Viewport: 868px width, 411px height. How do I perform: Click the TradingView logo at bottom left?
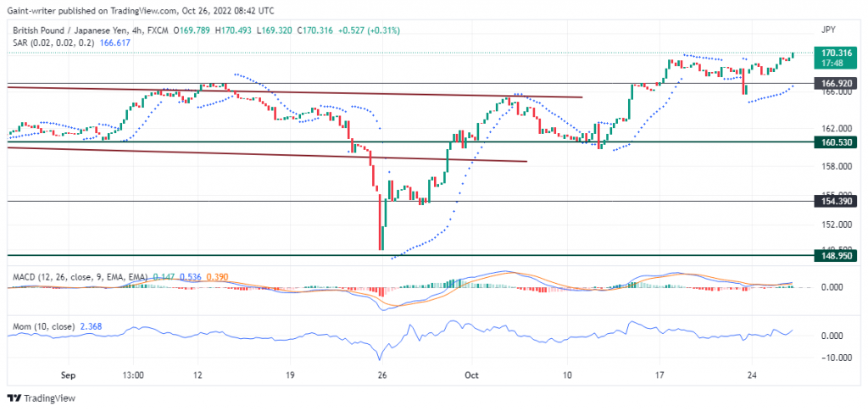pyautogui.click(x=41, y=398)
